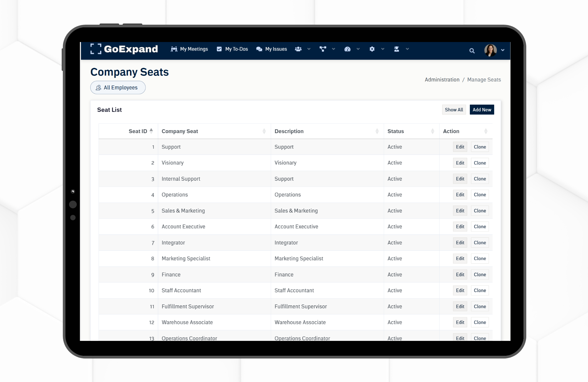This screenshot has width=588, height=382.
Task: Open the people/team menu icon
Action: 298,49
